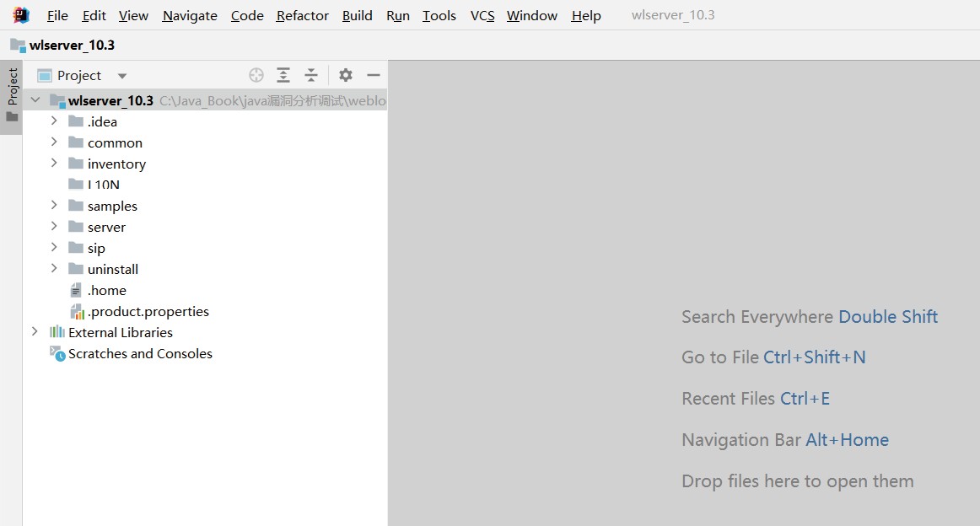The image size is (980, 526).
Task: Click the Project view type icon in panel header
Action: coord(45,76)
